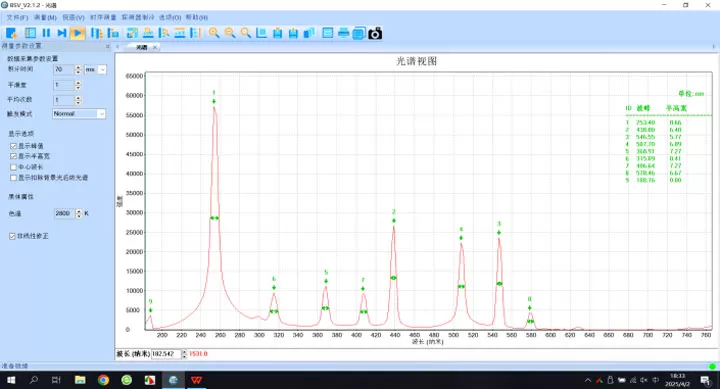Screen dimensions: 720x389
Task: Enable the 显示扣除背景光后的光谱 checkbox
Action: (x=13, y=178)
